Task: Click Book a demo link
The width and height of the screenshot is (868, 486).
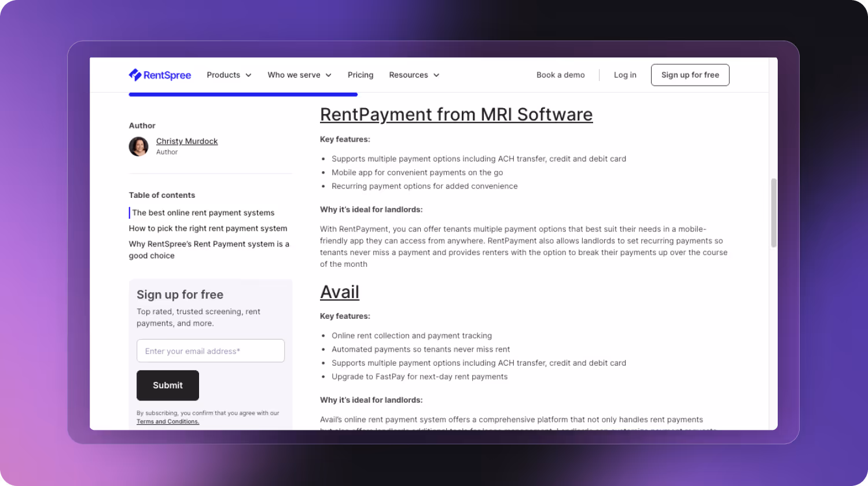Action: (x=560, y=75)
